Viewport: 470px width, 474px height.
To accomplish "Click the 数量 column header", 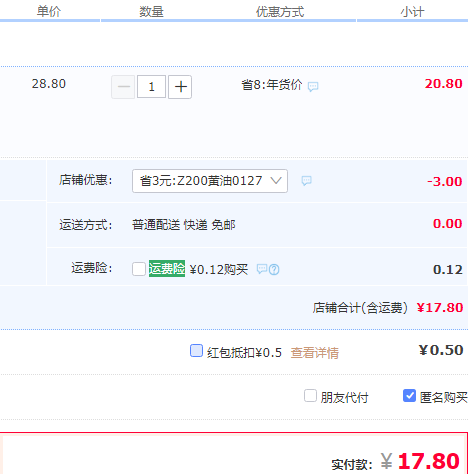I will coord(151,12).
